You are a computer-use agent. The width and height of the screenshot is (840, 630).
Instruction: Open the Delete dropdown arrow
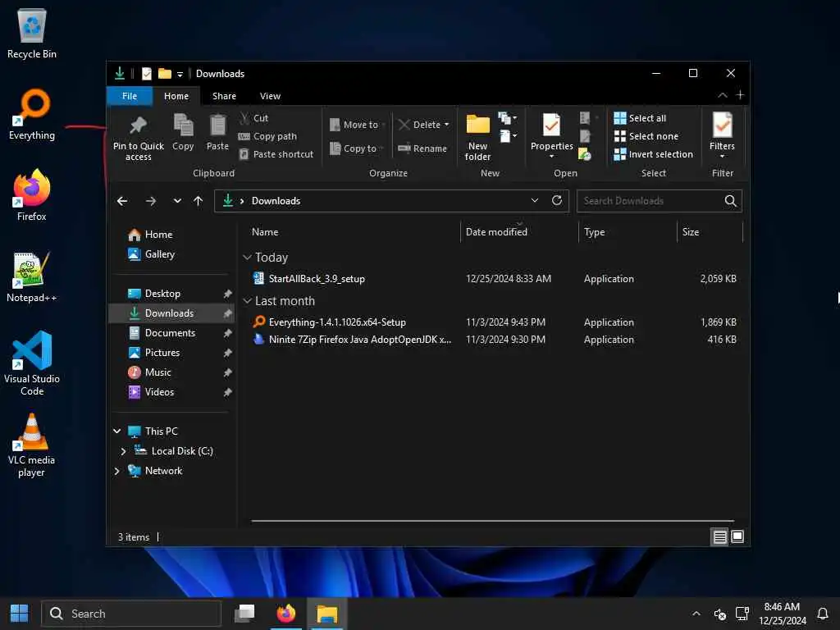[447, 125]
